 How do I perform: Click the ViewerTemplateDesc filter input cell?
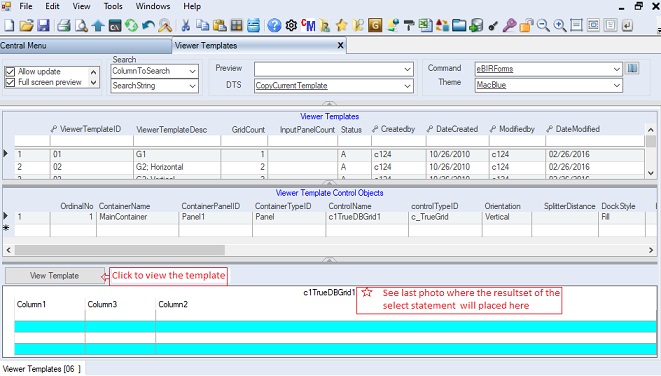(x=177, y=141)
